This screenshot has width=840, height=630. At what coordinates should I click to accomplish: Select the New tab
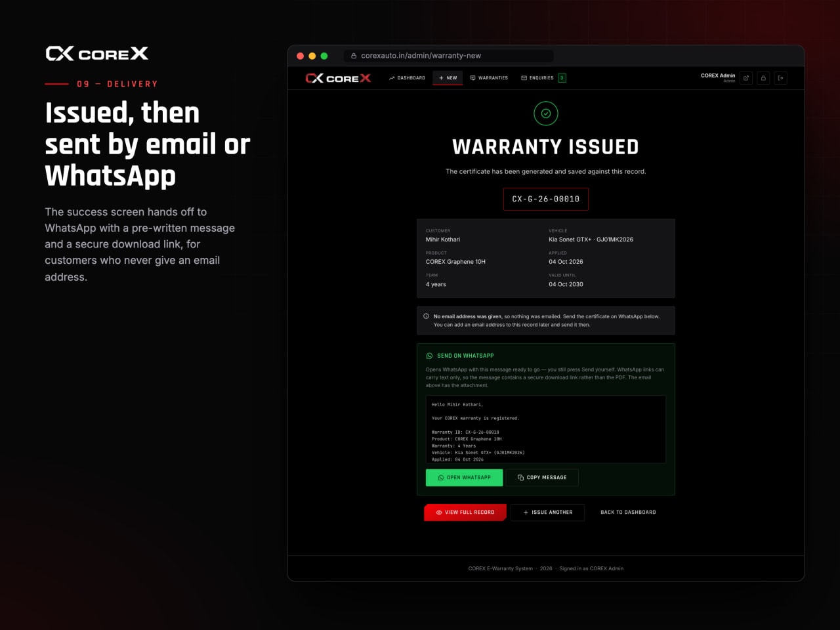(448, 78)
